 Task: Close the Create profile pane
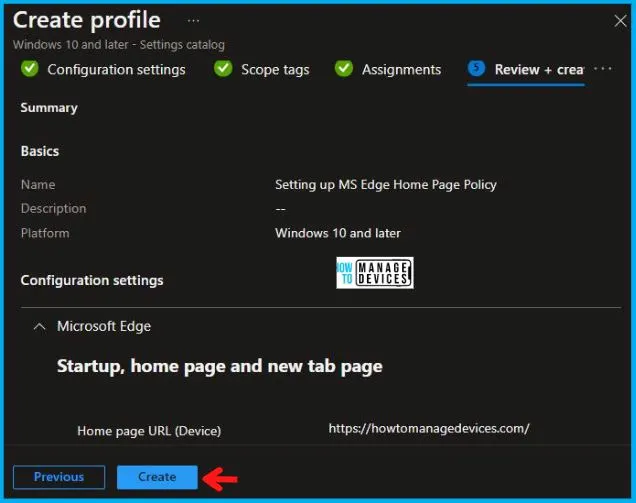620,21
